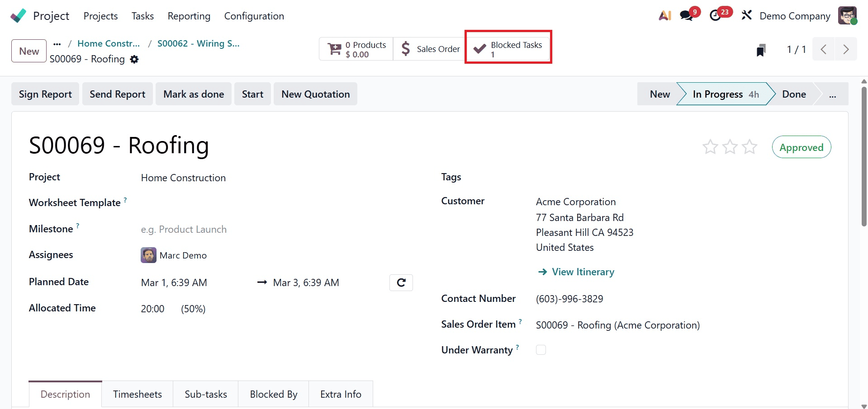
Task: Open the Reporting menu
Action: 189,16
